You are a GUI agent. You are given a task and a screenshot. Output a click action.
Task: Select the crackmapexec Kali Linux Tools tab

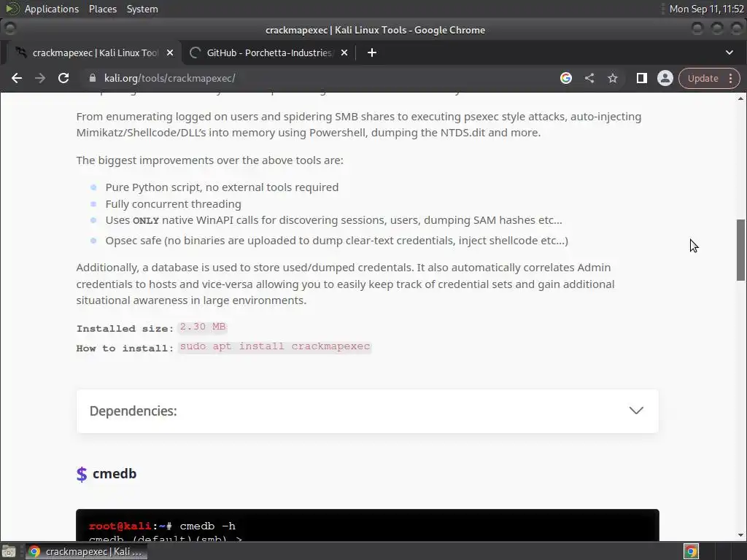[96, 52]
